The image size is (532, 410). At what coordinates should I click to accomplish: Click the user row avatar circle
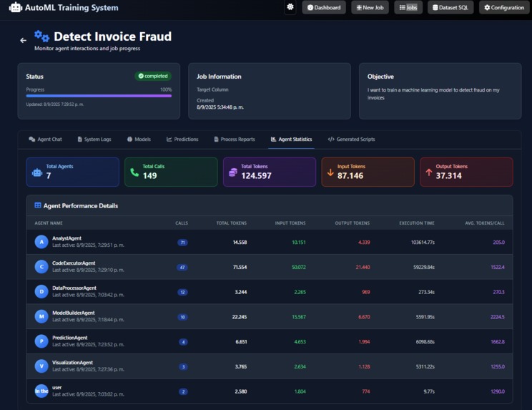[x=41, y=391]
